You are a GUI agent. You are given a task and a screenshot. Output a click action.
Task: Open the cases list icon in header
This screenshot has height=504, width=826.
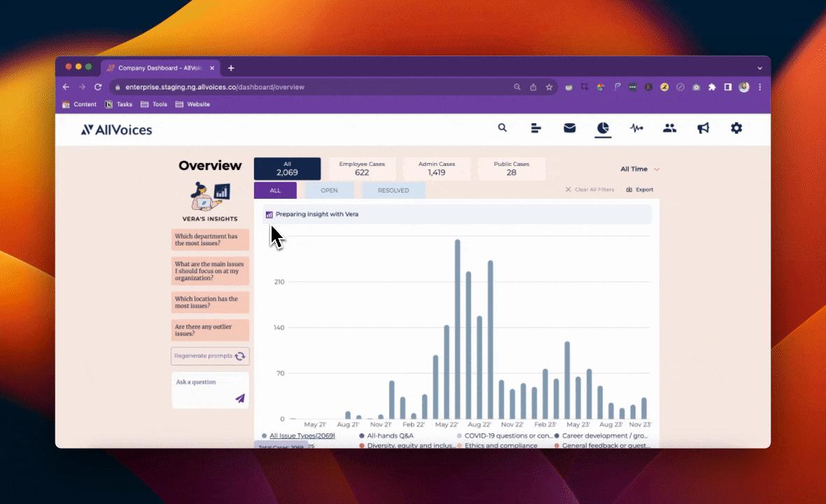[535, 128]
